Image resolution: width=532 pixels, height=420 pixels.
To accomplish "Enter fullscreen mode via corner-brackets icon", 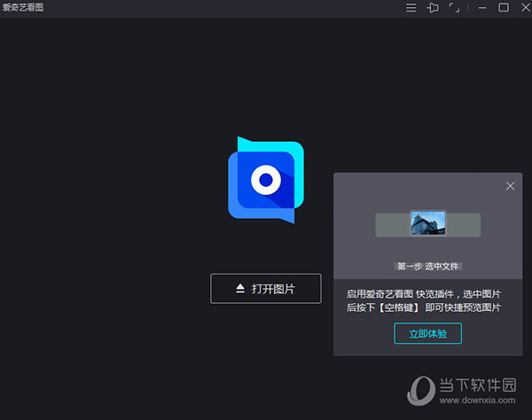I will click(454, 7).
